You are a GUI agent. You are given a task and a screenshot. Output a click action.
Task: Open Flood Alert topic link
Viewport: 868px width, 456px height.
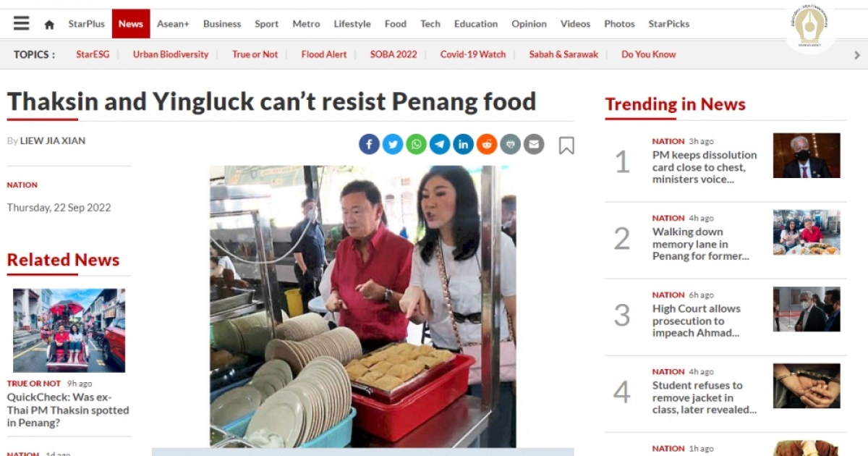[x=324, y=54]
